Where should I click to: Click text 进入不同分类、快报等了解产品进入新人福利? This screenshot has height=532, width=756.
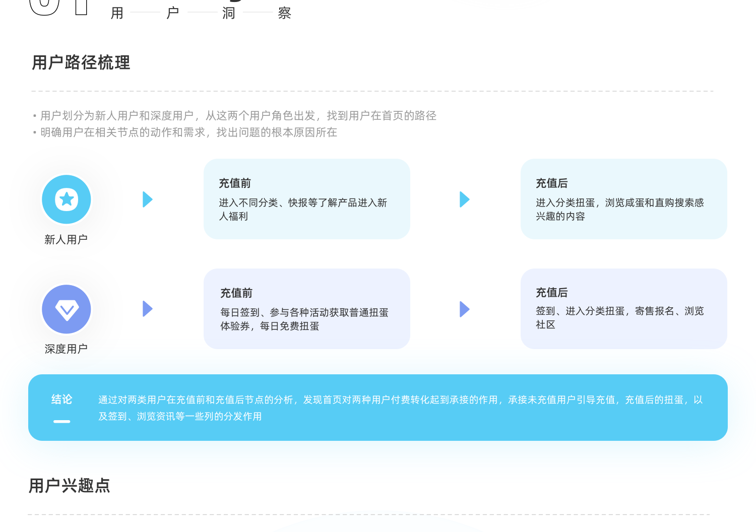click(303, 210)
